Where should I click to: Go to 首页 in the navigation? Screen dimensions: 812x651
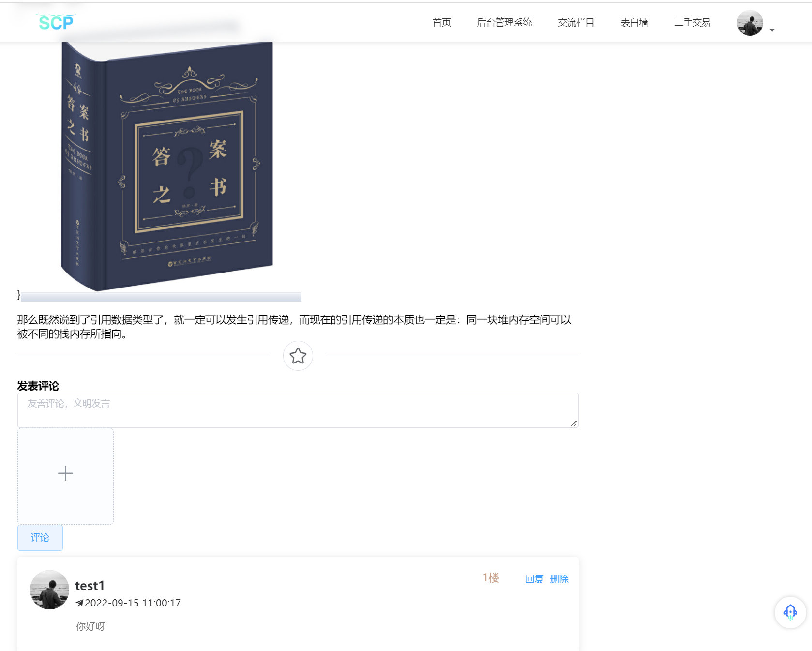click(441, 22)
